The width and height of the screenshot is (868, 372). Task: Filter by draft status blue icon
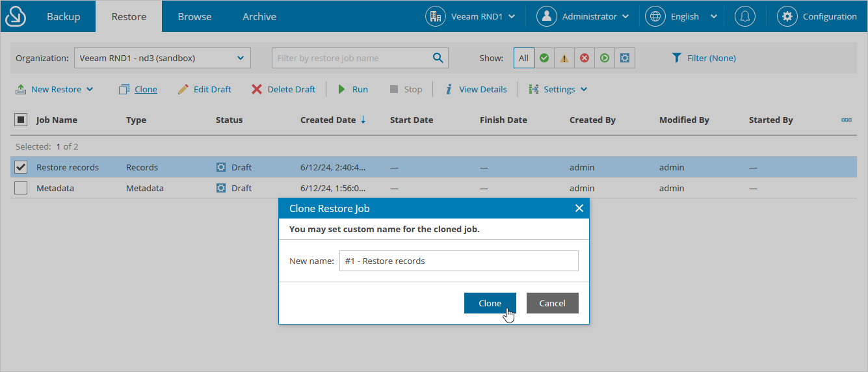(x=625, y=58)
